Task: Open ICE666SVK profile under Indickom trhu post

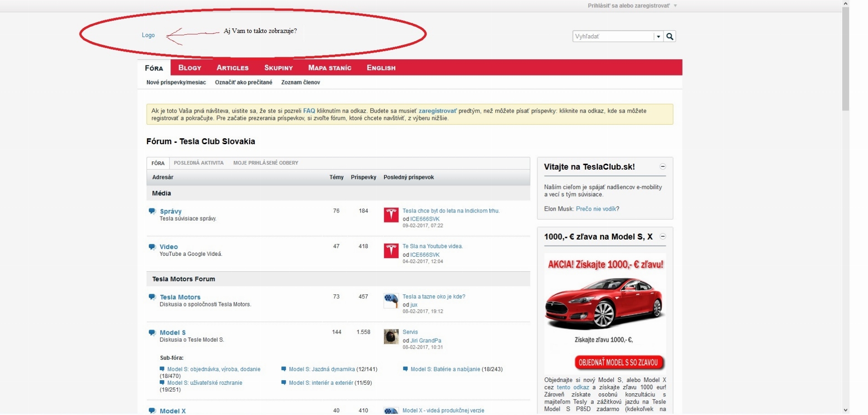Action: [x=425, y=219]
